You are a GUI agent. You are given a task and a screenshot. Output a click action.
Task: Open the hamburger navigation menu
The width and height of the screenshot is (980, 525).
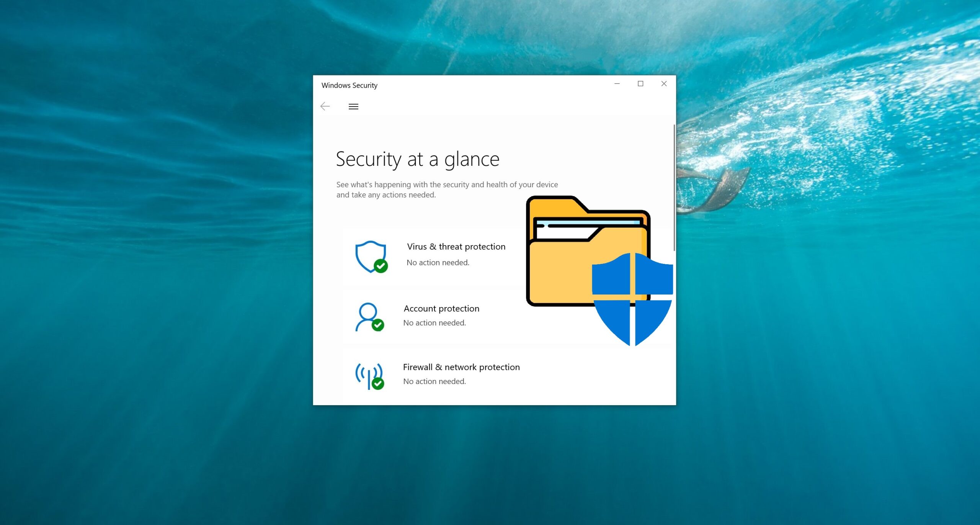pyautogui.click(x=353, y=106)
